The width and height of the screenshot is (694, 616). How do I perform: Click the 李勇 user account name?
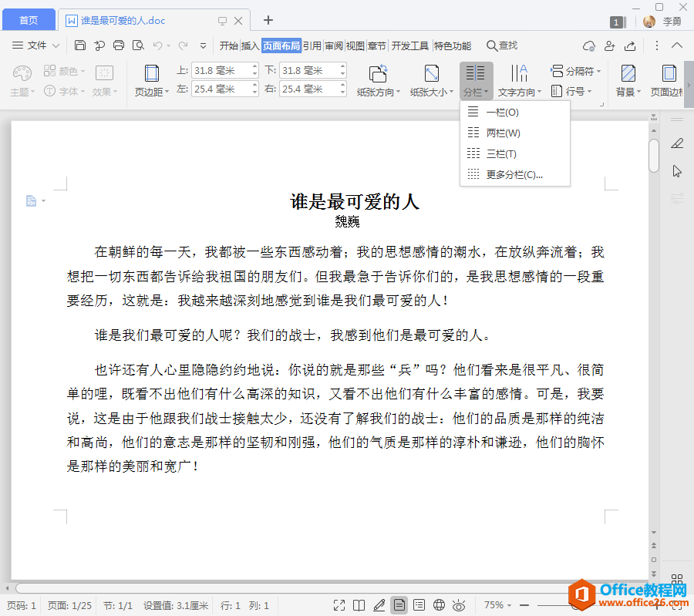[x=672, y=22]
